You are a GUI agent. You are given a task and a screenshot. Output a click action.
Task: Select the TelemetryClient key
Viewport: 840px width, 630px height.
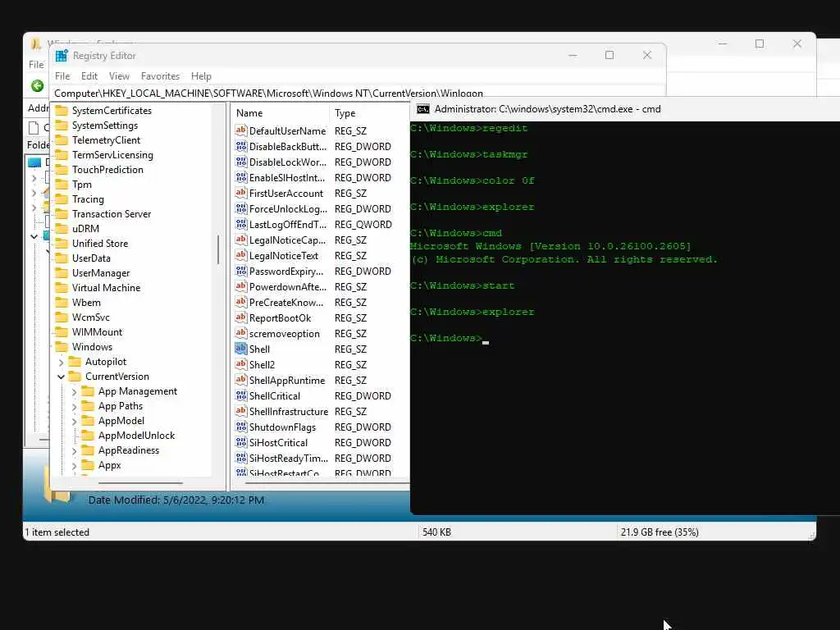106,140
